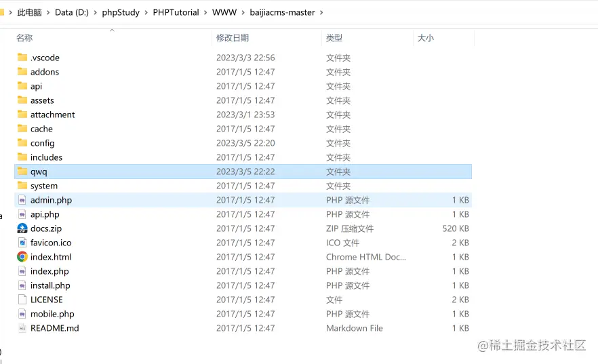Image resolution: width=598 pixels, height=364 pixels.
Task: Click baijiacms-master breadcrumb segment
Action: [x=282, y=13]
